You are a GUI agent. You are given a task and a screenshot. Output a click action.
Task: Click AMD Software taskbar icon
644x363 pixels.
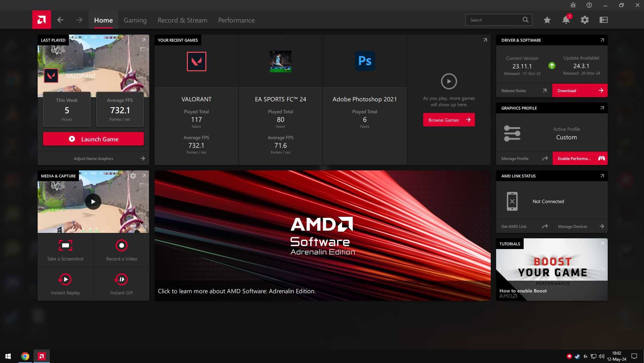(x=42, y=356)
